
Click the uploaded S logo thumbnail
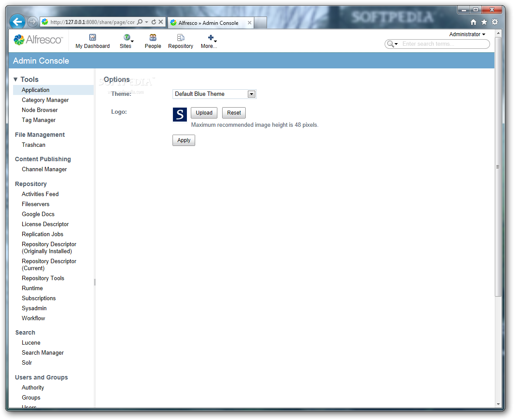[x=179, y=115]
